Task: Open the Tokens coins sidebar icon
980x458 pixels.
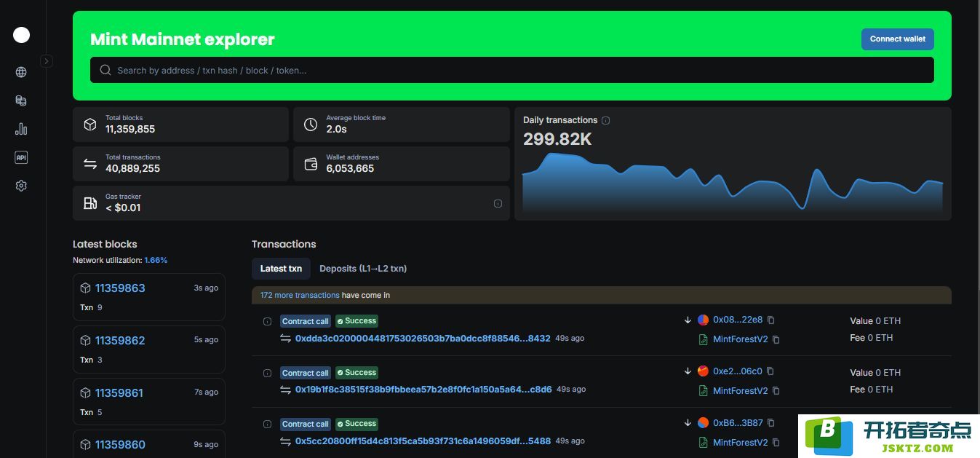Action: (21, 101)
